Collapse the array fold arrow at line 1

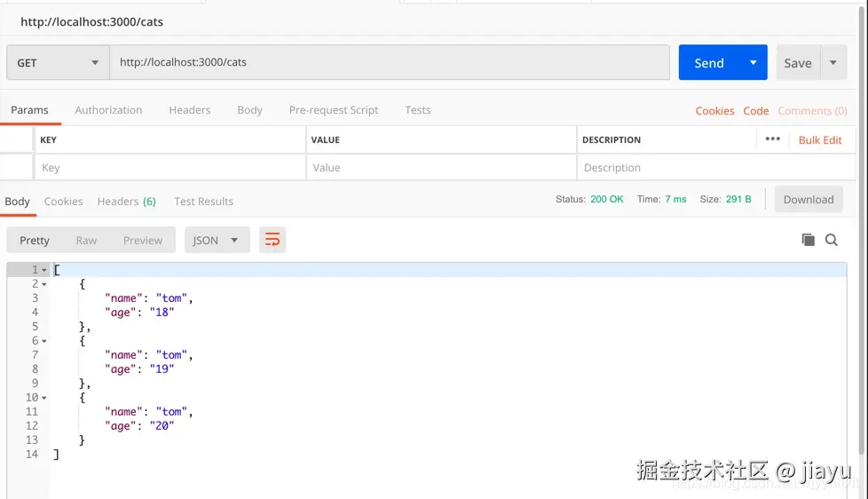pyautogui.click(x=44, y=270)
